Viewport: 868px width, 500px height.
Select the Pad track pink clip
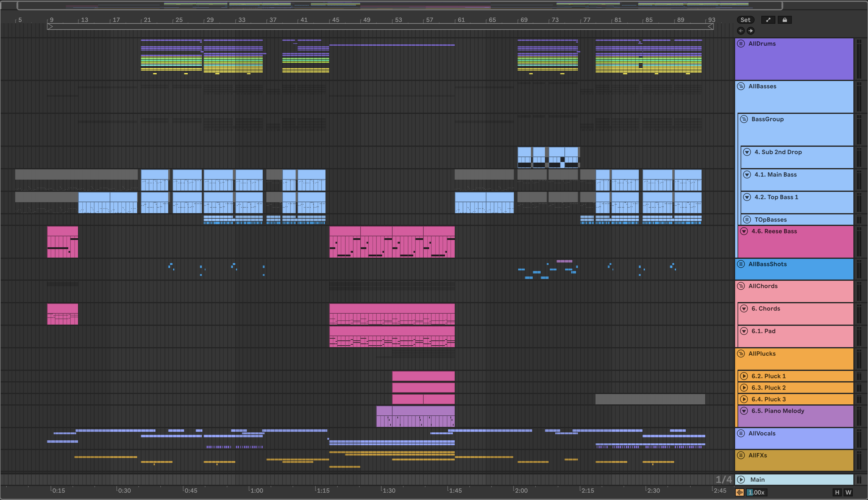pyautogui.click(x=392, y=336)
